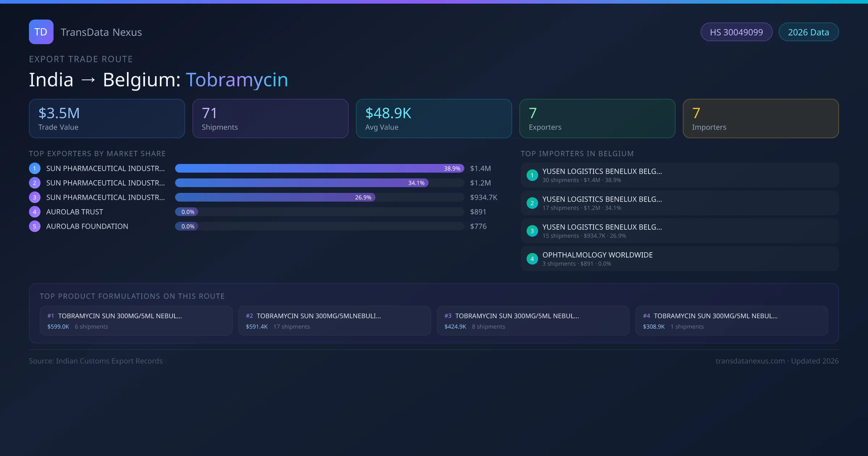Click the TD logo icon
The image size is (868, 456).
pyautogui.click(x=41, y=32)
